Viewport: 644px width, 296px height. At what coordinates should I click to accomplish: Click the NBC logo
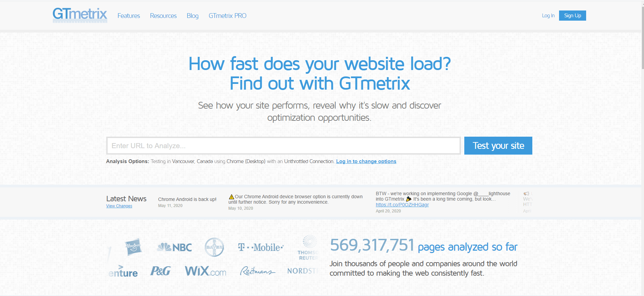click(x=175, y=247)
